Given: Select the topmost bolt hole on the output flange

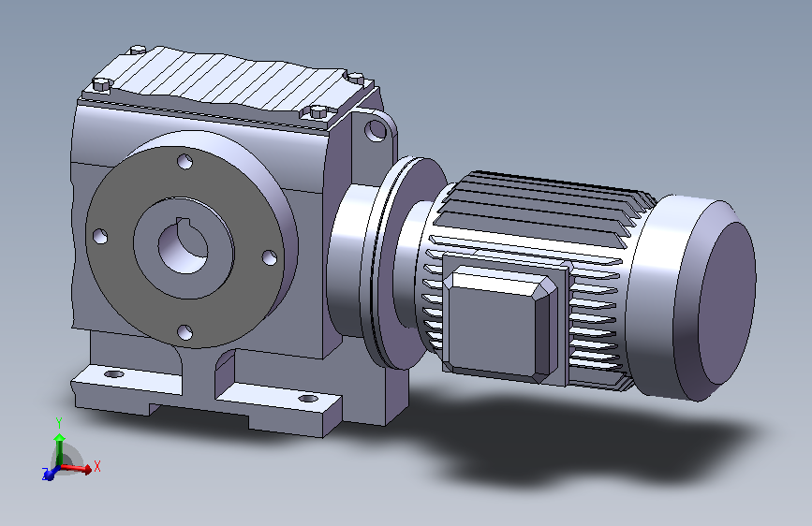Looking at the screenshot, I should click(x=185, y=161).
